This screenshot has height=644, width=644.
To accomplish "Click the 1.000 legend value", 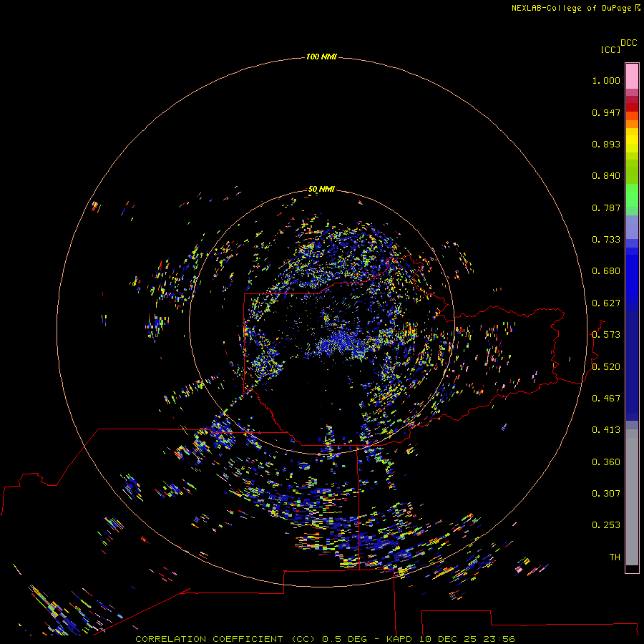I will pos(606,80).
